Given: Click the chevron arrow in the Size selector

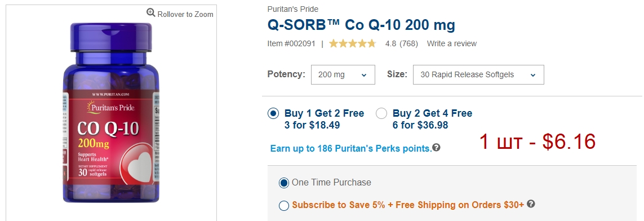Looking at the screenshot, I should (x=532, y=75).
